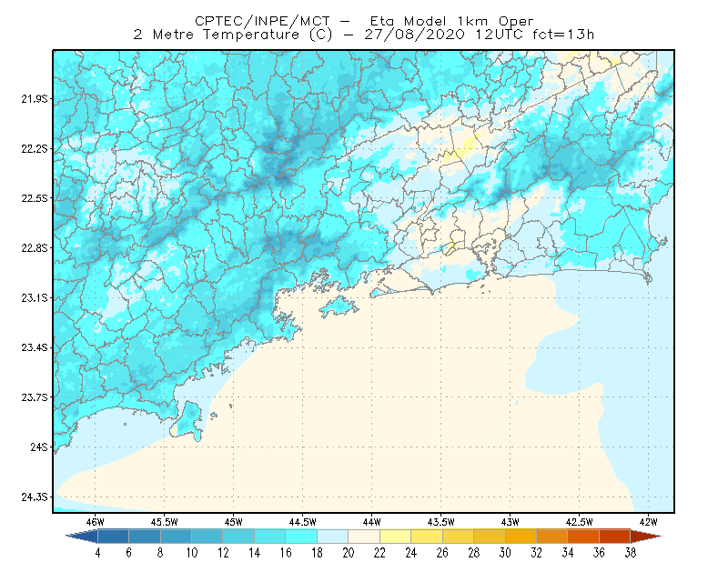
Task: Click the colorbar value label 12
Action: pyautogui.click(x=223, y=553)
